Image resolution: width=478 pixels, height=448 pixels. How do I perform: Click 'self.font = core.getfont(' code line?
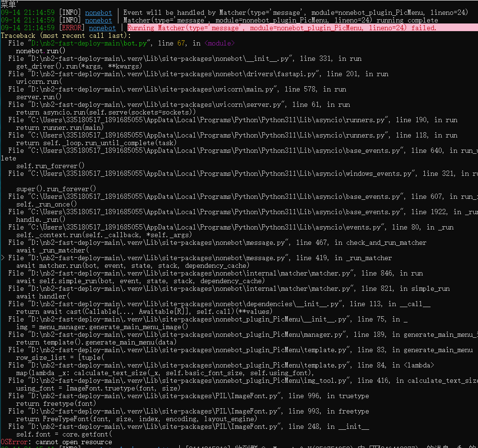(x=64, y=434)
